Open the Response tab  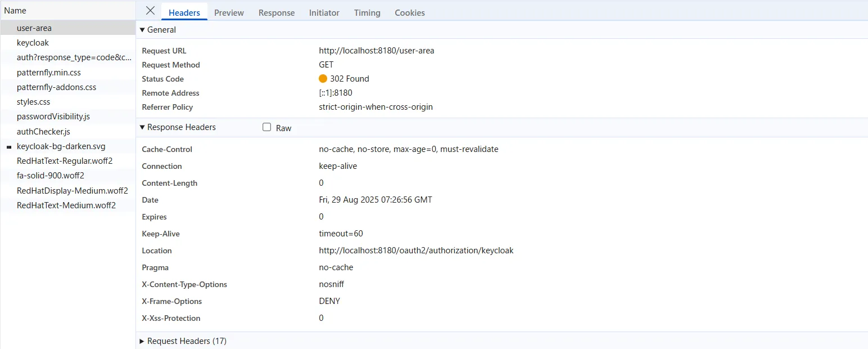(276, 12)
